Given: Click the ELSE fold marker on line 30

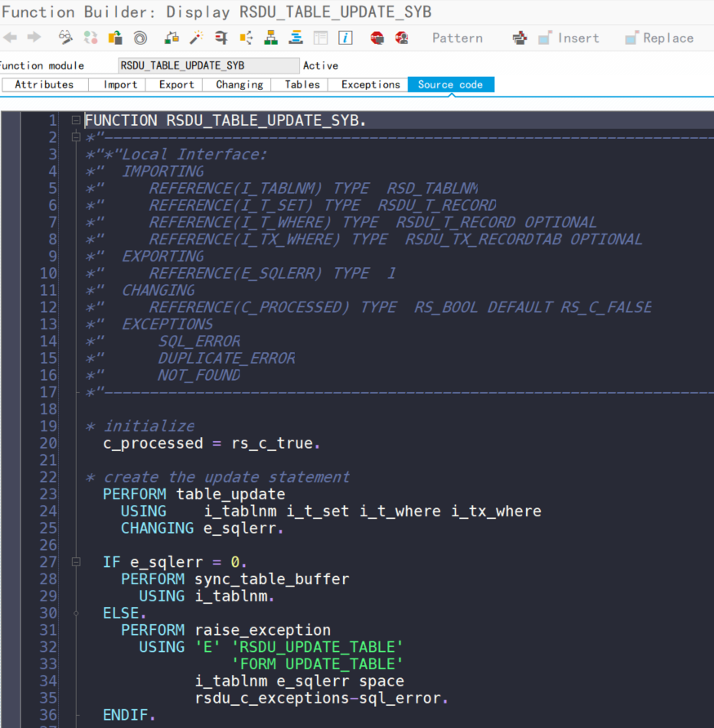Looking at the screenshot, I should (76, 614).
